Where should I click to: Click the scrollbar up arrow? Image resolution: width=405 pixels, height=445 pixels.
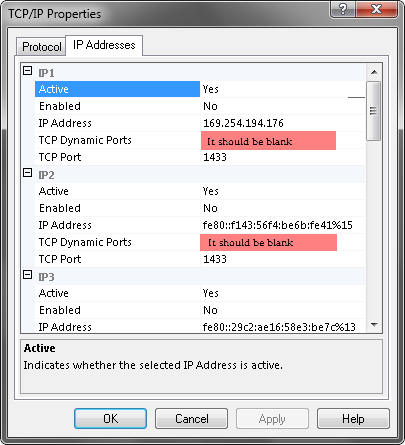[x=374, y=72]
